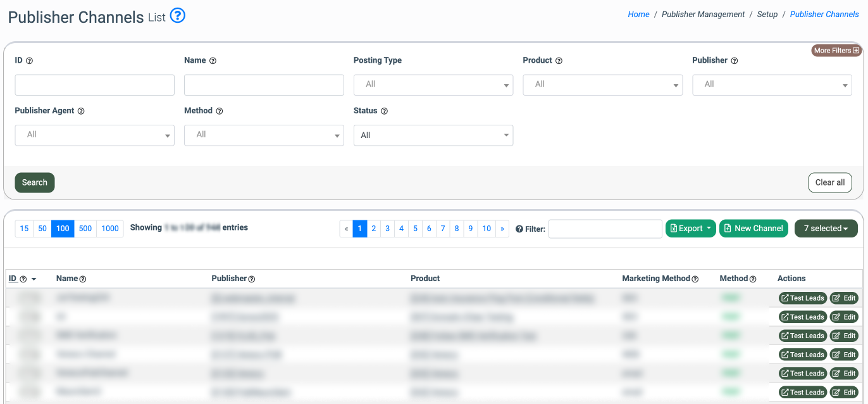868x404 pixels.
Task: Open the Posting Type dropdown
Action: tap(433, 85)
